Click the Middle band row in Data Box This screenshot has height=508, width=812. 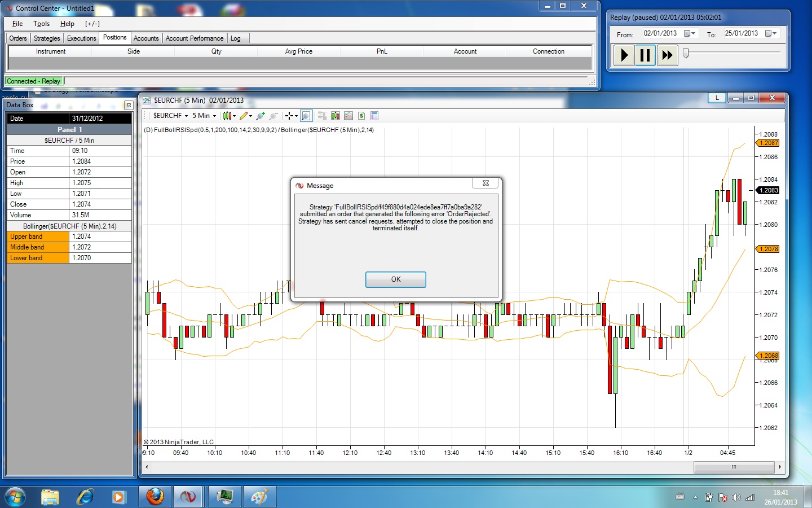click(x=69, y=247)
